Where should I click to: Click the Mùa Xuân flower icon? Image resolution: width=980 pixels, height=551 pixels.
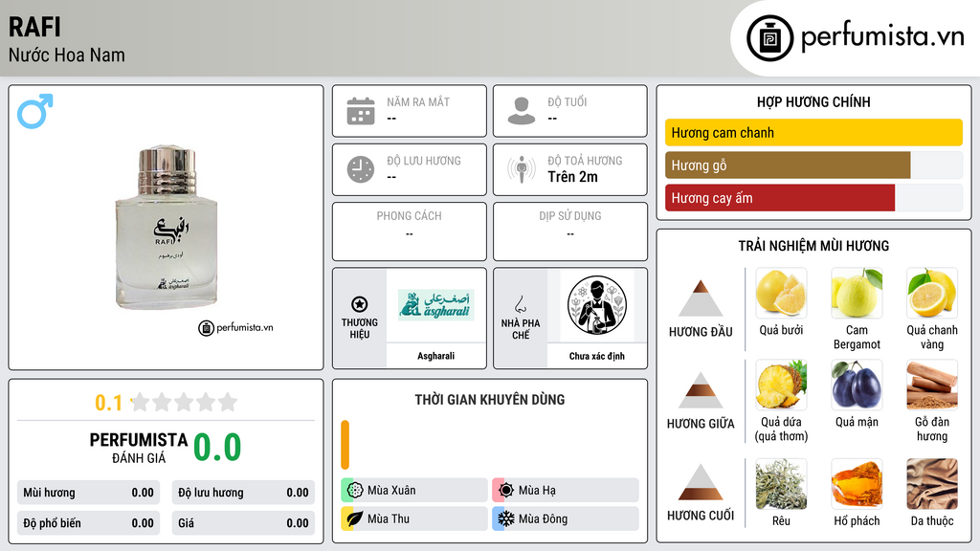(355, 491)
